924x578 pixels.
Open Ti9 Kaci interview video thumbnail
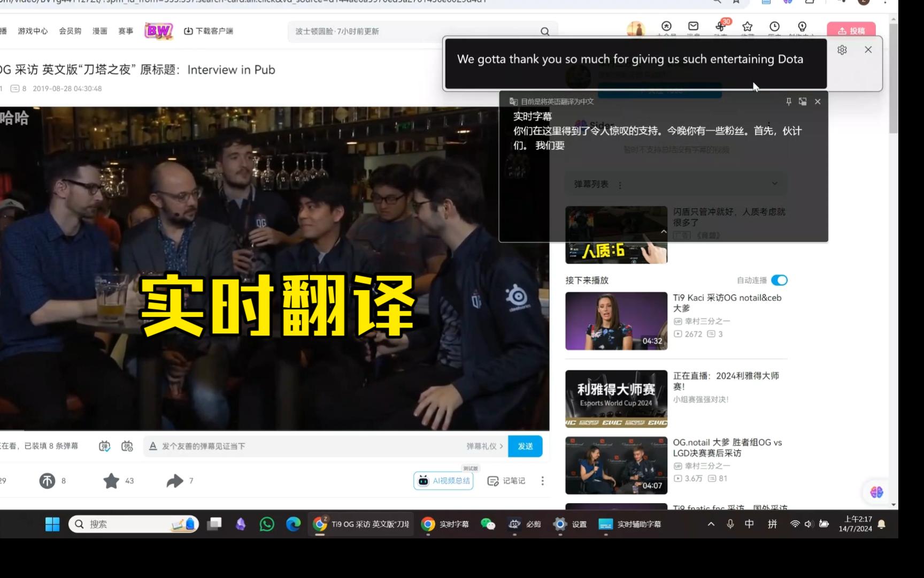617,321
